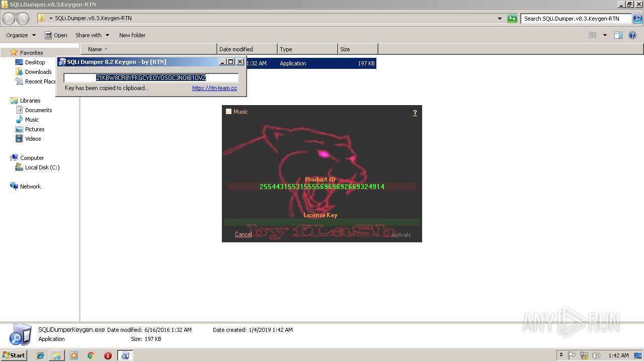Click the Activate button
Image resolution: width=644 pixels, height=362 pixels.
(401, 234)
